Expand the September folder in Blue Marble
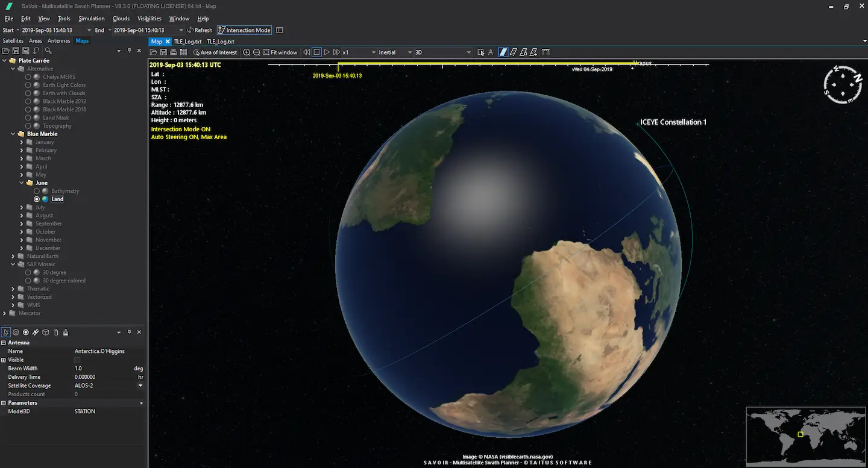868x468 pixels. (x=22, y=223)
